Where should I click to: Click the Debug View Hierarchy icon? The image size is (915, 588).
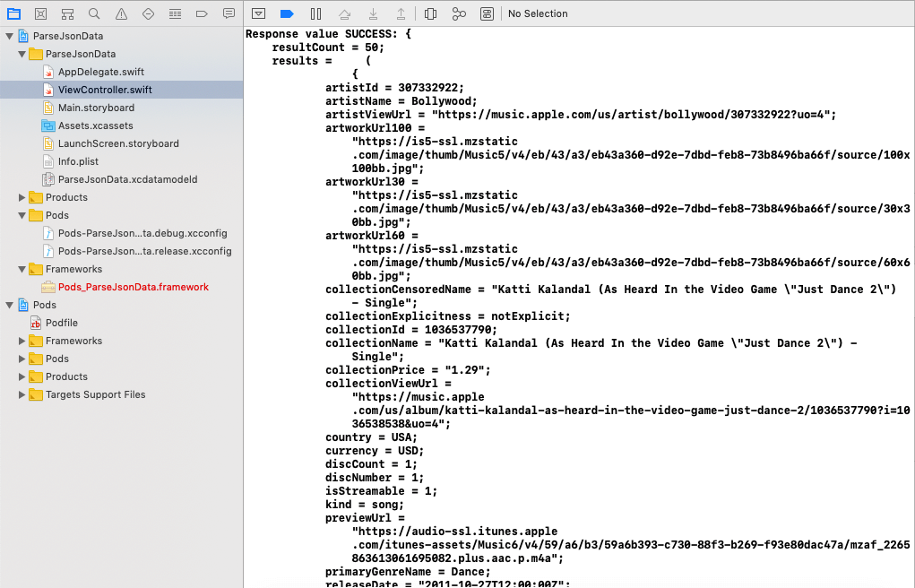tap(431, 13)
